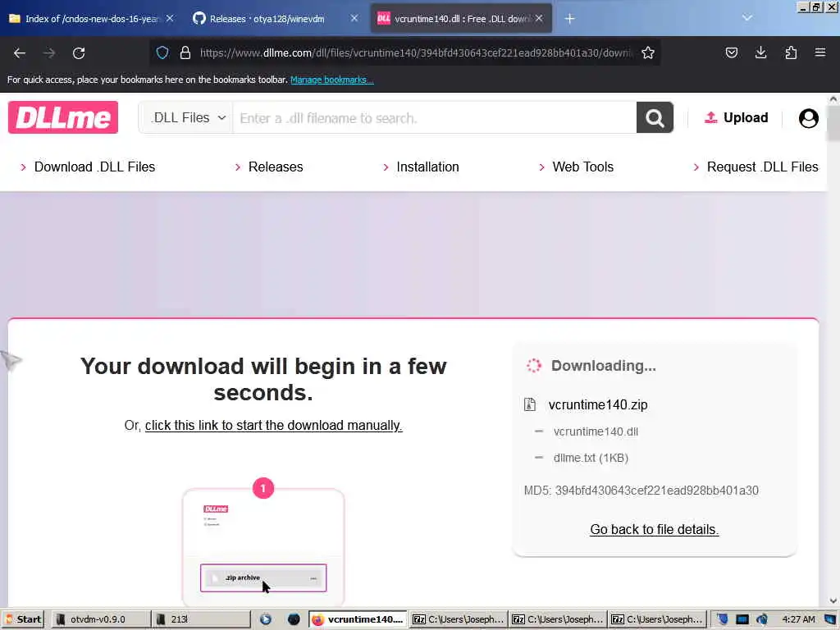This screenshot has height=630, width=840.
Task: Click the Upload button
Action: click(x=736, y=117)
